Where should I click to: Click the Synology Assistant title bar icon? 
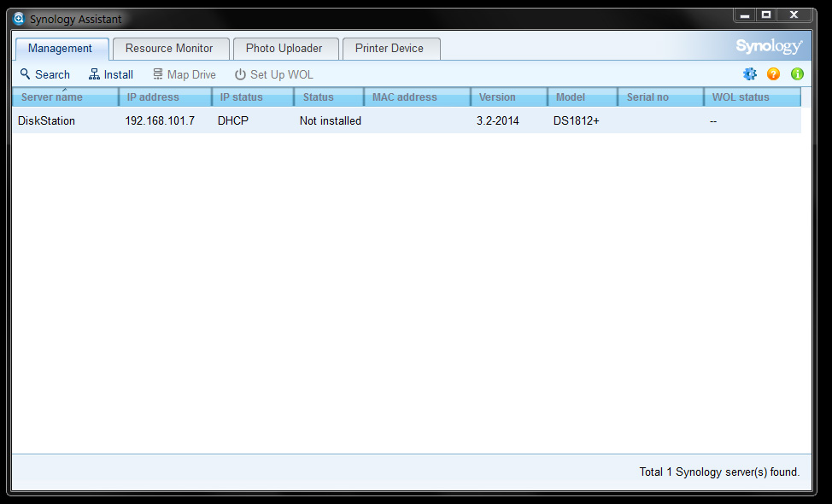point(19,19)
